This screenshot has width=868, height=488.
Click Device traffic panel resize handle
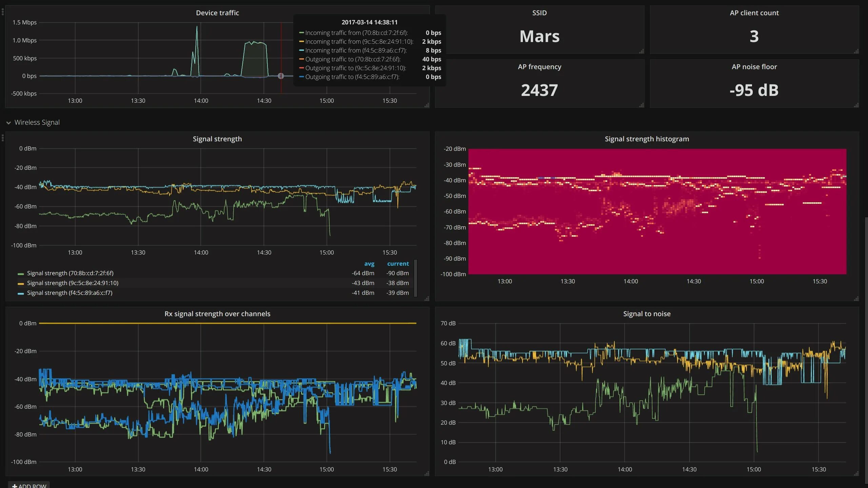427,105
